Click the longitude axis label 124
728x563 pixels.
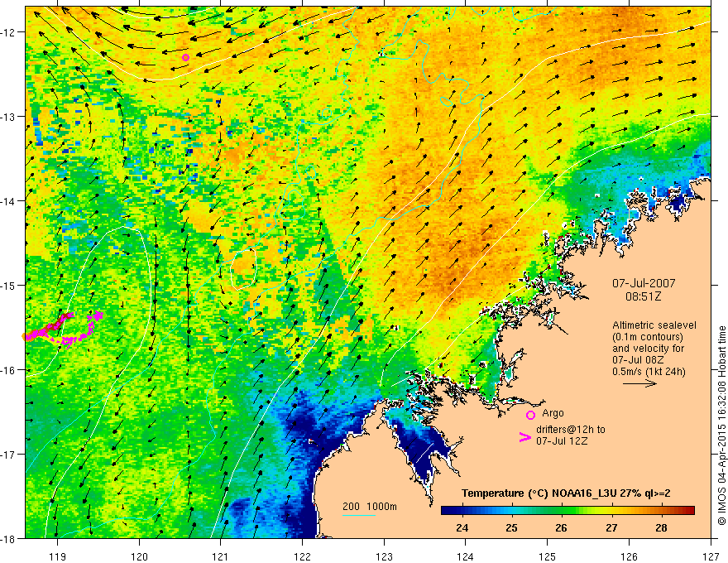pyautogui.click(x=466, y=556)
